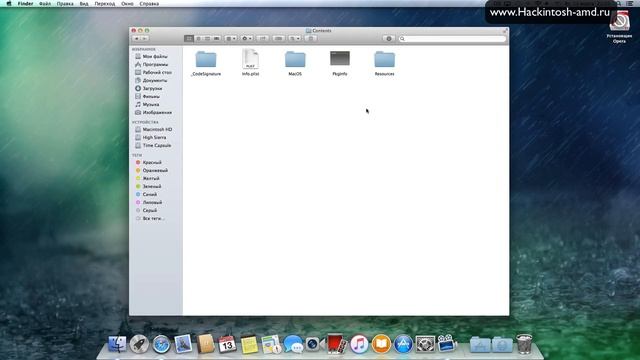This screenshot has width=640, height=360.
Task: Open the Finder menu
Action: (25, 4)
